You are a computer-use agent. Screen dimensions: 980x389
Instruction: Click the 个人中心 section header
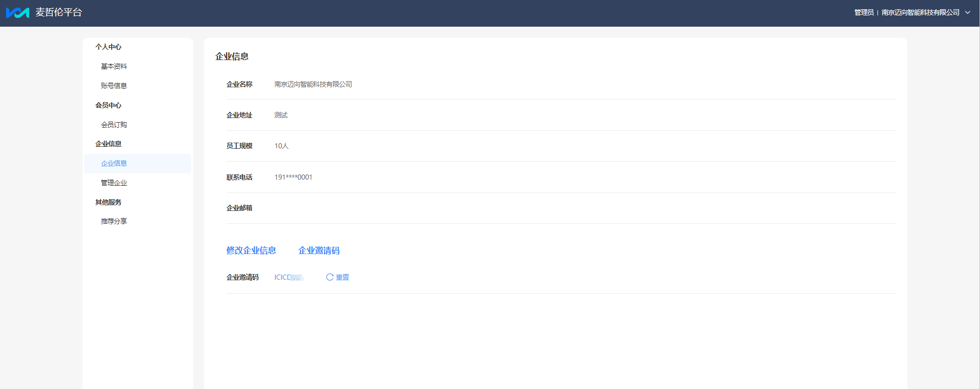coord(108,47)
